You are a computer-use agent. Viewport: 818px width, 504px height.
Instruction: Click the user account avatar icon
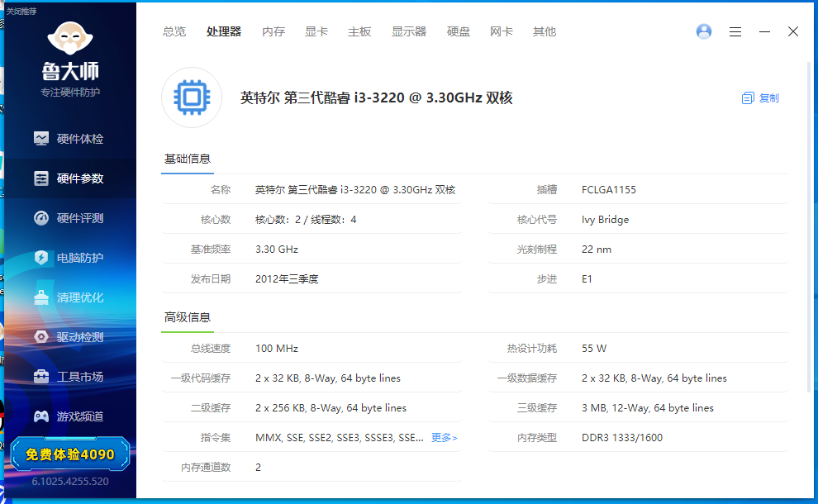point(704,32)
